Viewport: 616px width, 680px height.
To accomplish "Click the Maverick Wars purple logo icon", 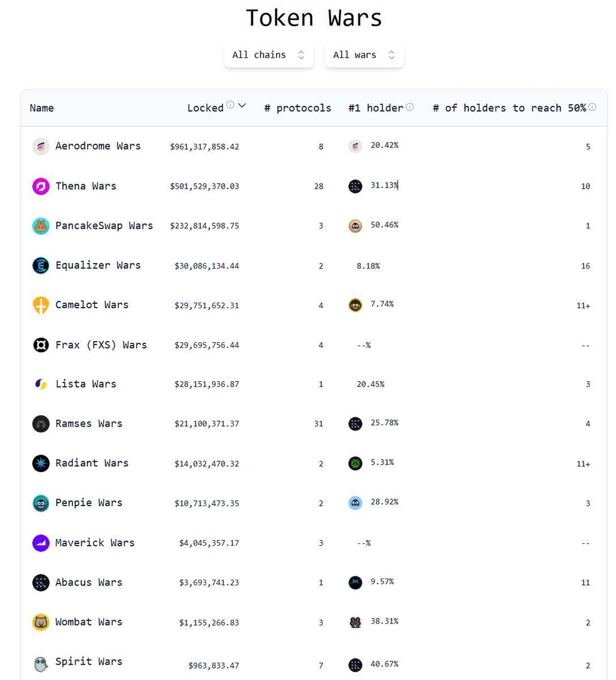I will pos(40,542).
